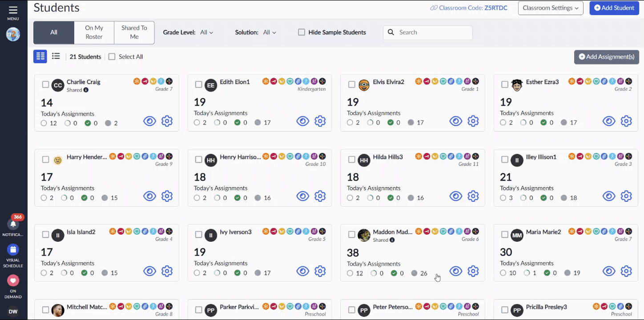Open the DW user profile badge

point(13,312)
